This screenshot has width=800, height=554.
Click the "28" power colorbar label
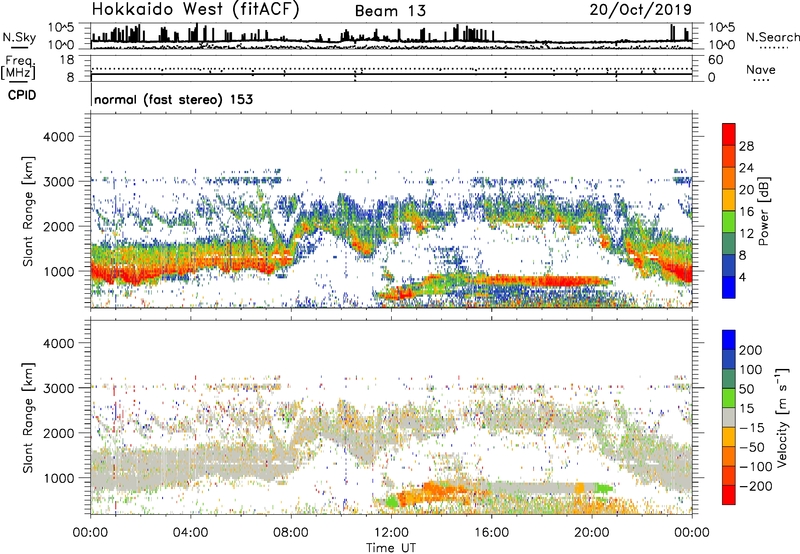[x=746, y=146]
